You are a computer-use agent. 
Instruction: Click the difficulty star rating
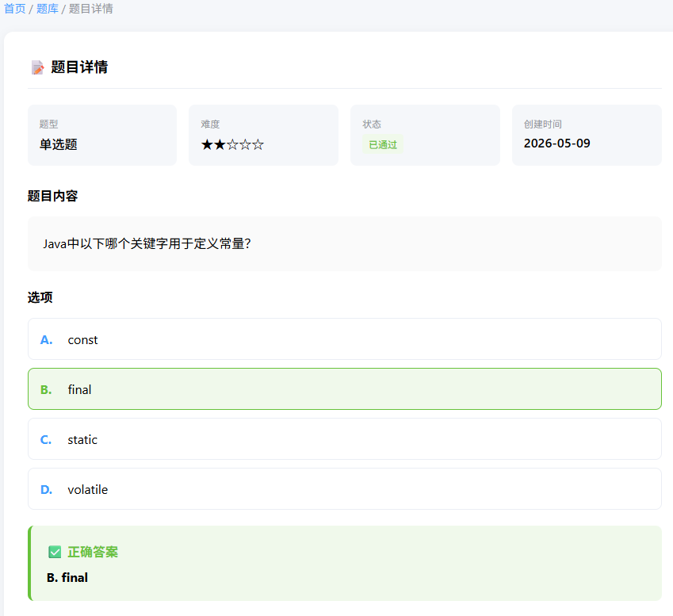(x=232, y=144)
